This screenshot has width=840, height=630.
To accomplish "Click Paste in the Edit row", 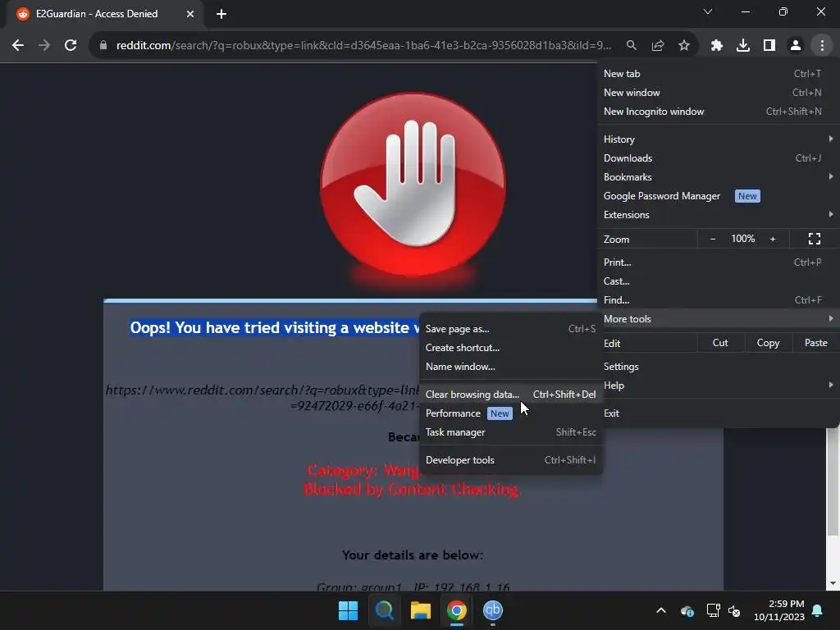I will click(815, 343).
